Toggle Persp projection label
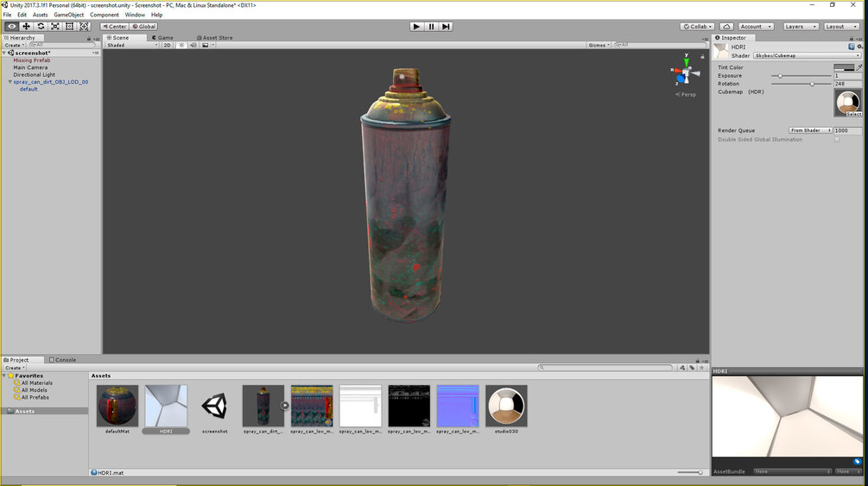 click(x=686, y=95)
